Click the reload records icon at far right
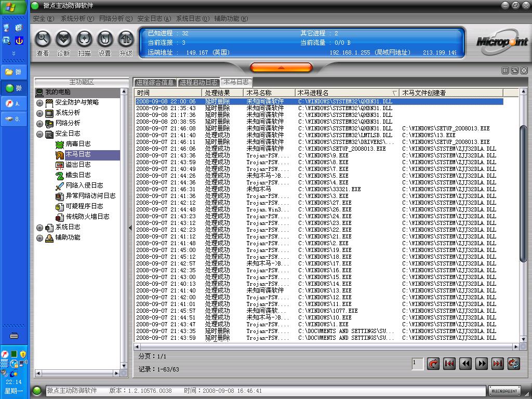The height and width of the screenshot is (399, 532). [x=514, y=364]
